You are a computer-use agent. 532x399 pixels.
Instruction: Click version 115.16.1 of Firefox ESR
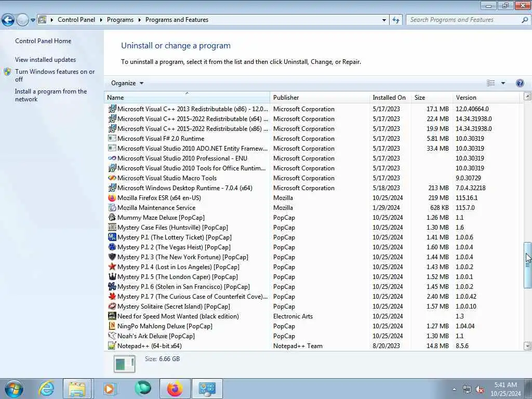tap(467, 198)
